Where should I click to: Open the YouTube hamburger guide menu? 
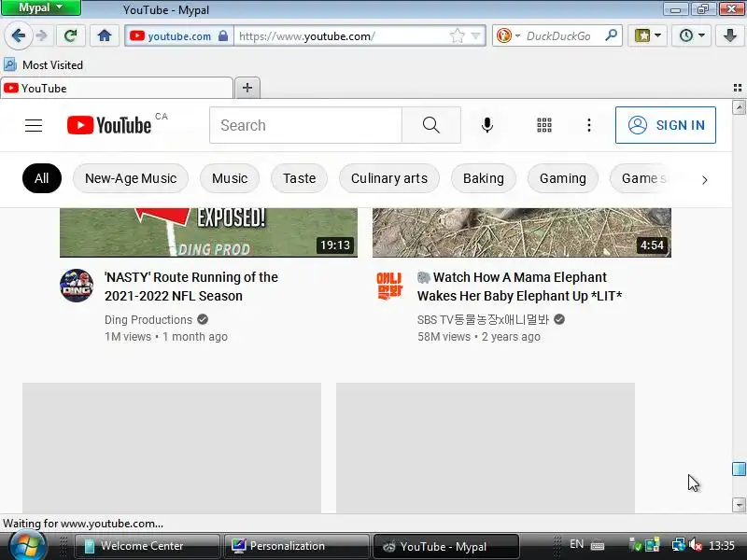click(34, 125)
